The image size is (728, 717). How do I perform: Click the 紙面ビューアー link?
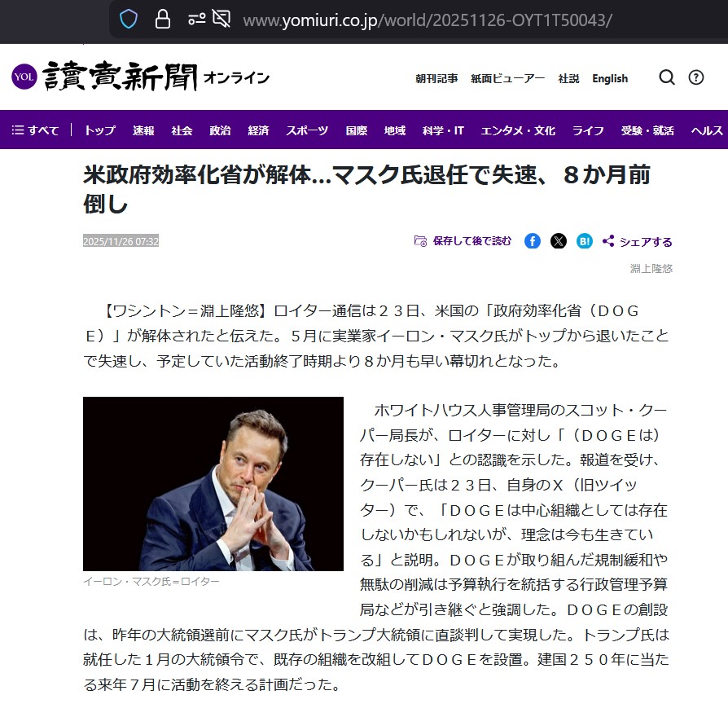coord(508,78)
